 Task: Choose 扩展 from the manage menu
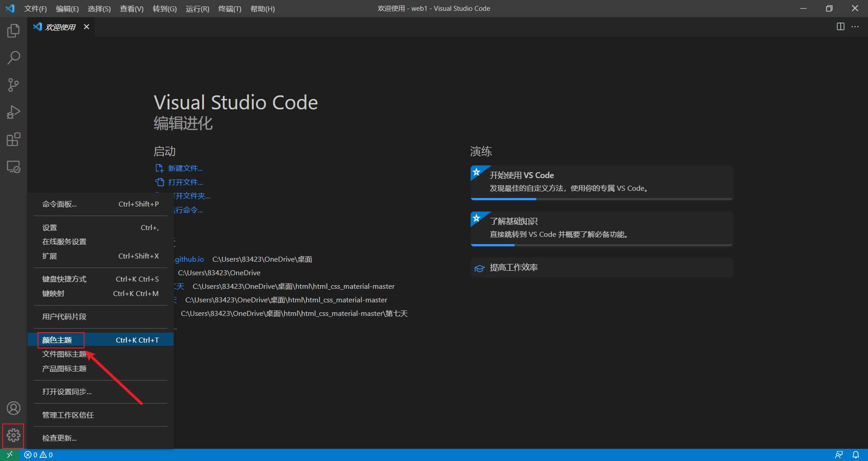click(x=100, y=256)
